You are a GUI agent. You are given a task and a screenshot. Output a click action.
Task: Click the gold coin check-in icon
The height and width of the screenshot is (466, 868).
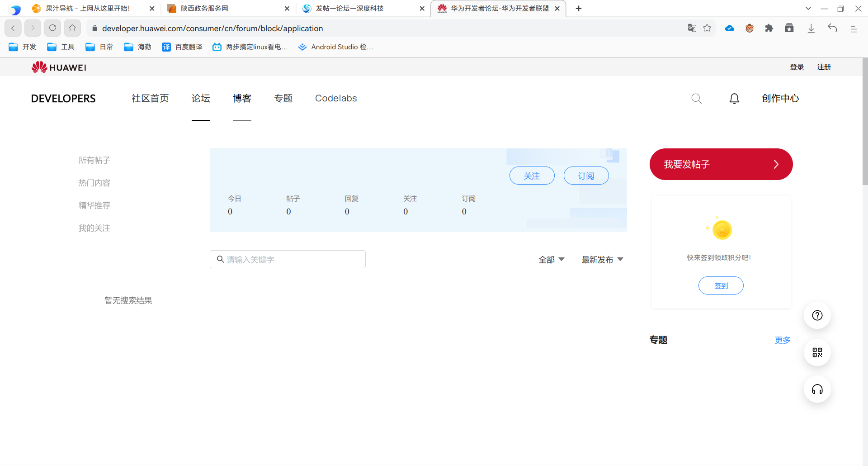pyautogui.click(x=722, y=229)
